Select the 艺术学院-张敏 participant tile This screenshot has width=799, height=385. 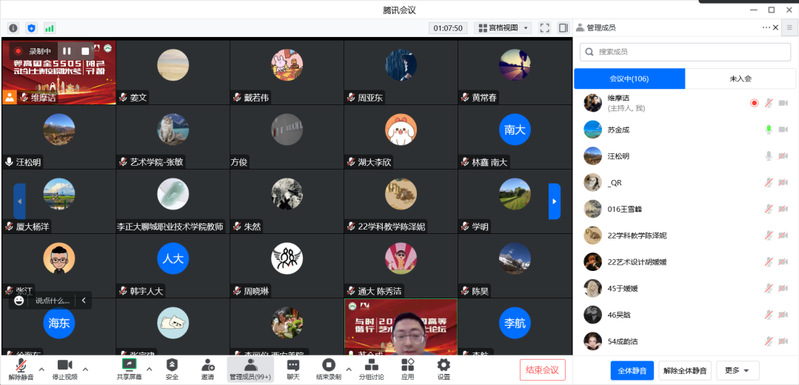click(x=173, y=137)
